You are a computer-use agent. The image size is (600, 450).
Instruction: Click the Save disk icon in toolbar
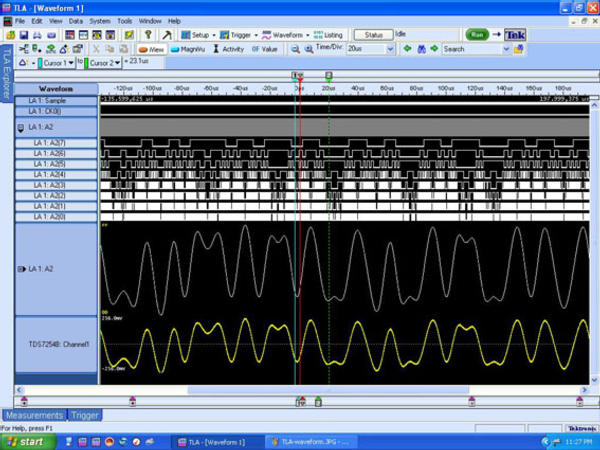[22, 34]
